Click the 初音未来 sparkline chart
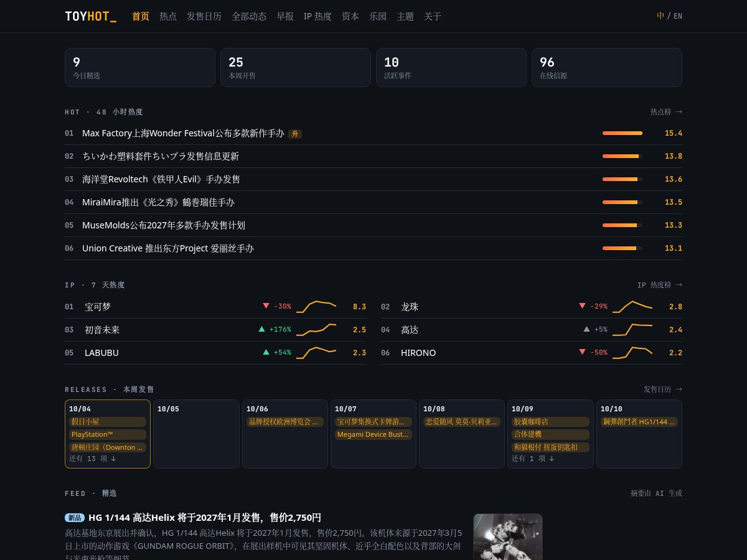 pyautogui.click(x=316, y=330)
